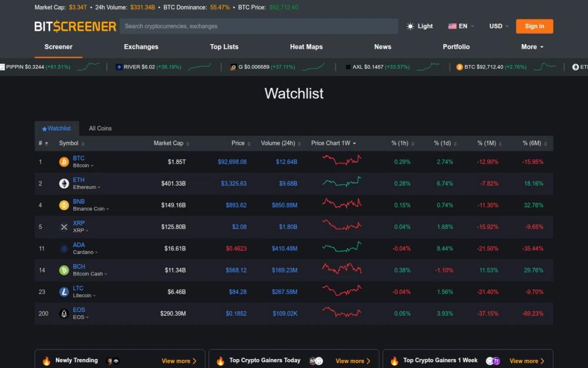Open the XRP symbol link

(x=79, y=223)
